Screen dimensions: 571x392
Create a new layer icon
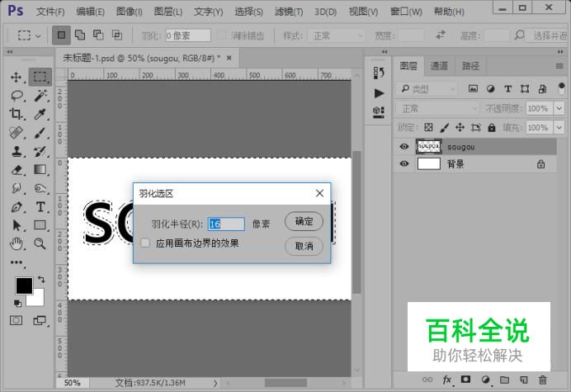coord(524,380)
